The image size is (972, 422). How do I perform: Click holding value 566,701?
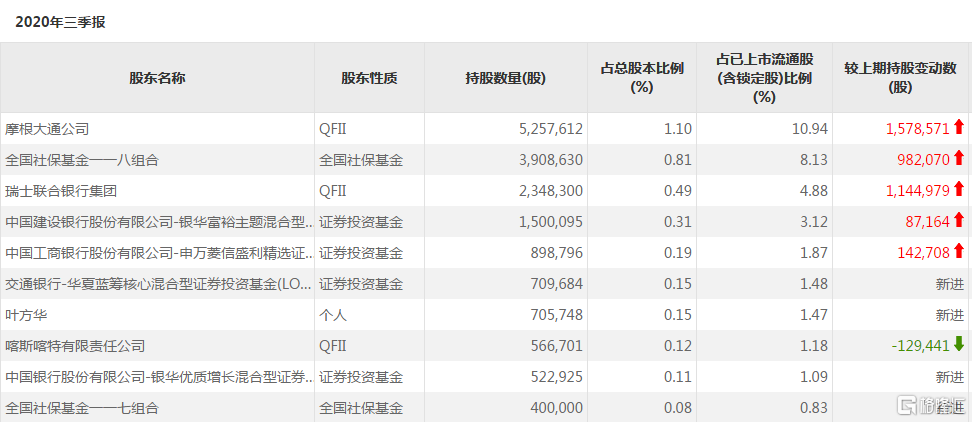point(557,346)
